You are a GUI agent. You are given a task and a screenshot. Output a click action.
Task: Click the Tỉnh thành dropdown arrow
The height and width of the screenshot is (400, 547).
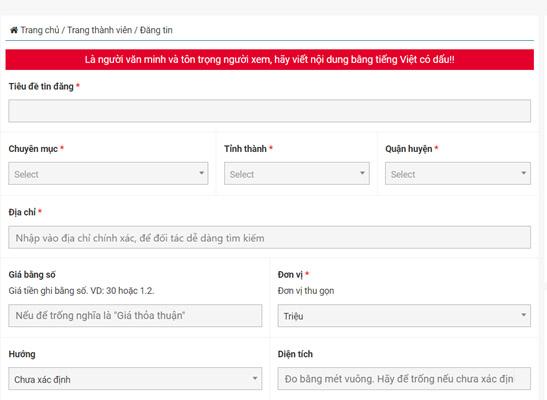pos(362,173)
